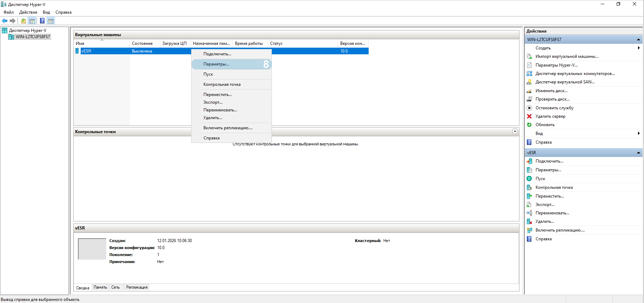644x303 pixels.
Task: Choose Переместить in the context menu
Action: (x=232, y=95)
